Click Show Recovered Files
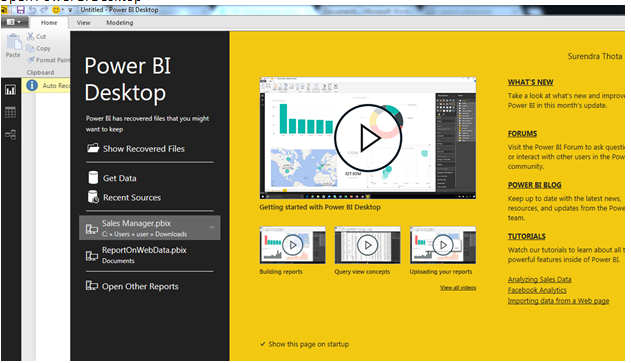The width and height of the screenshot is (631, 363). [x=144, y=149]
